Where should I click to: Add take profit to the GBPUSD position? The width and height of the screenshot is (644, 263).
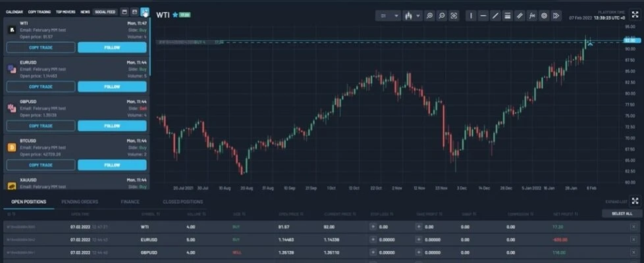(x=419, y=252)
